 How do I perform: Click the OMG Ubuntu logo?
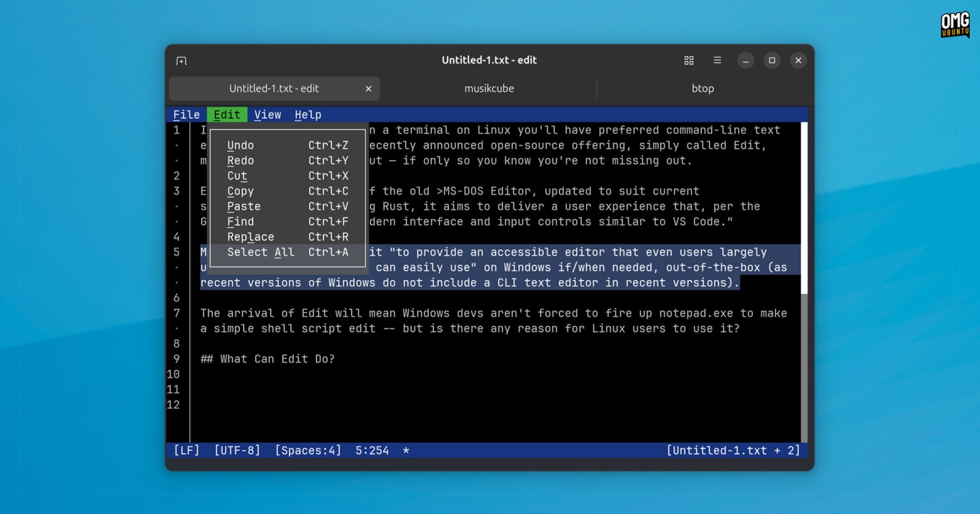click(x=955, y=26)
